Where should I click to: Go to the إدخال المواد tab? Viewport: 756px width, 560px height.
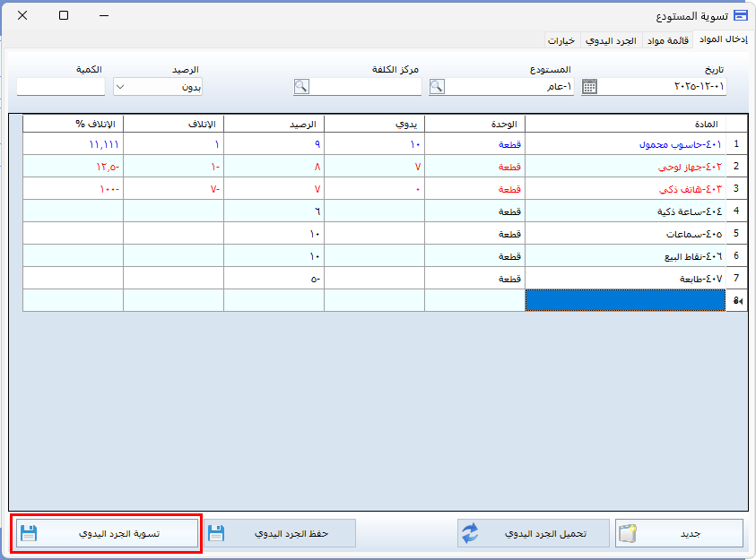[724, 40]
